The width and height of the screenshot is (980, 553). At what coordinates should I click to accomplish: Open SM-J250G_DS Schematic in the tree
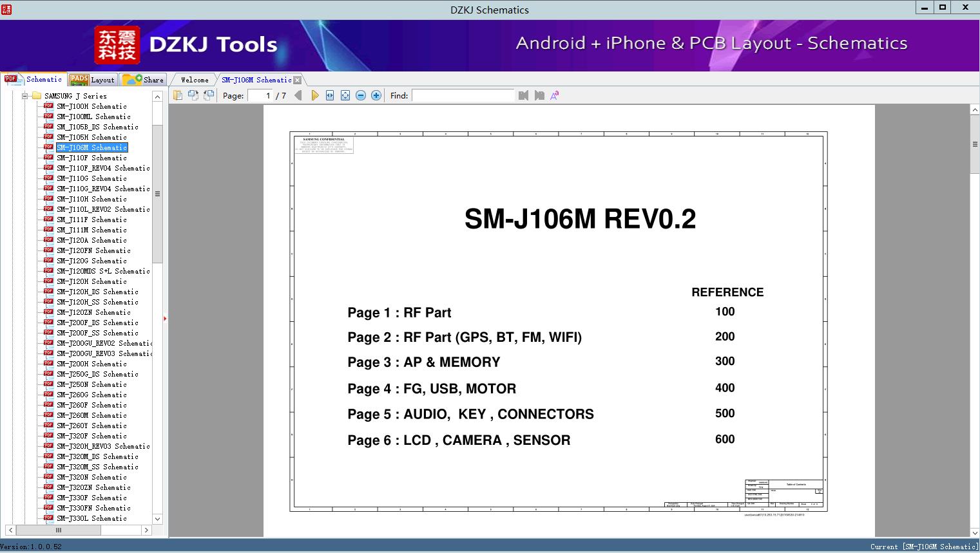coord(97,374)
